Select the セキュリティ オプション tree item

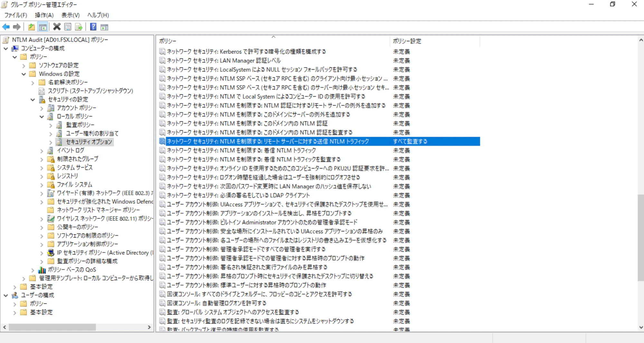tap(89, 142)
